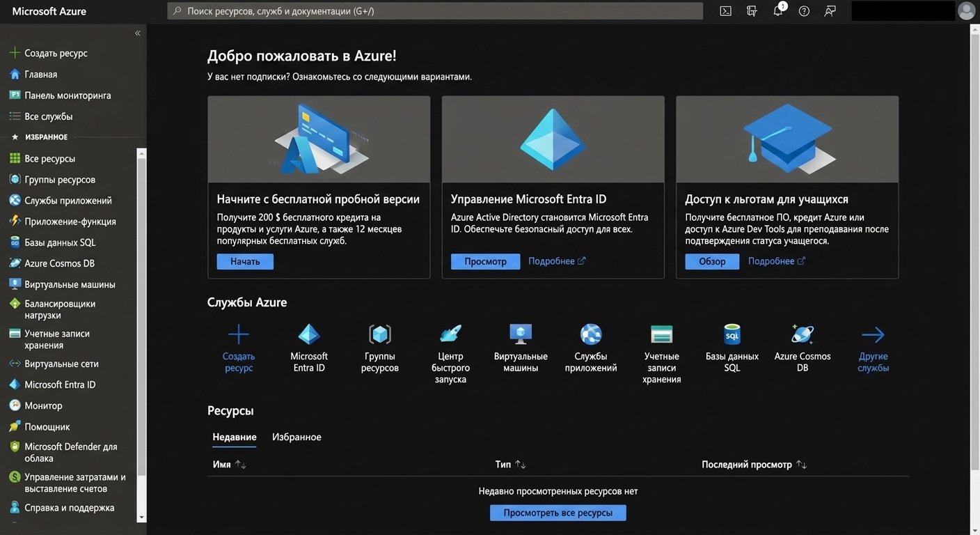Open Панель мониторинга in the sidebar
This screenshot has height=535, width=980.
pos(68,95)
